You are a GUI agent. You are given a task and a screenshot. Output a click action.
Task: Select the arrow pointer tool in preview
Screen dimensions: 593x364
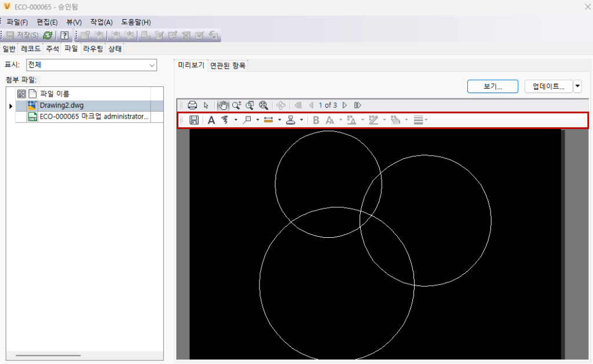tap(206, 105)
